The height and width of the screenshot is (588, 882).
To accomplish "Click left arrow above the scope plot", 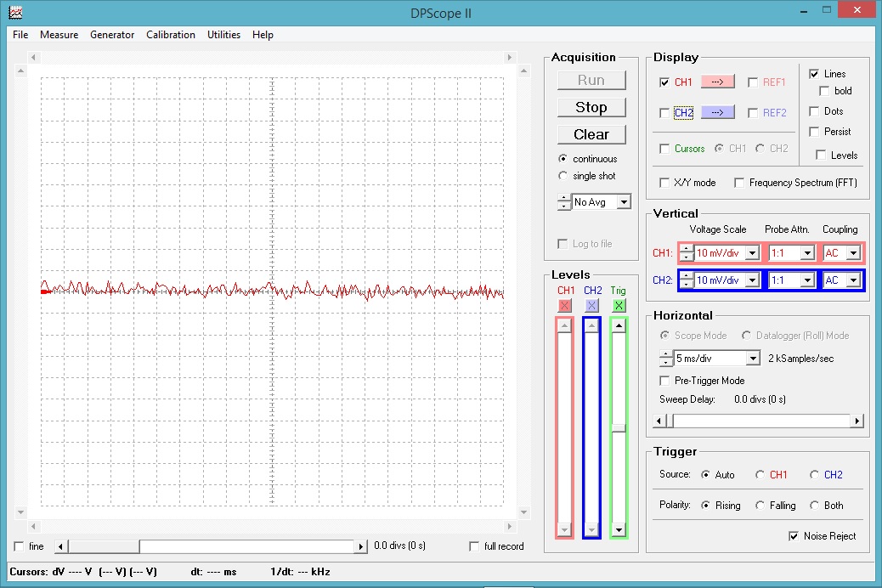I will tap(34, 57).
